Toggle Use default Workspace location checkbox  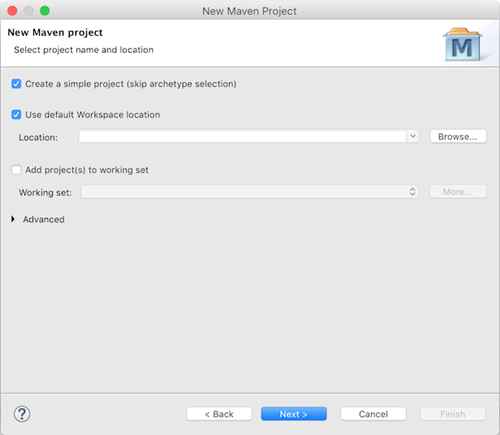pyautogui.click(x=16, y=115)
